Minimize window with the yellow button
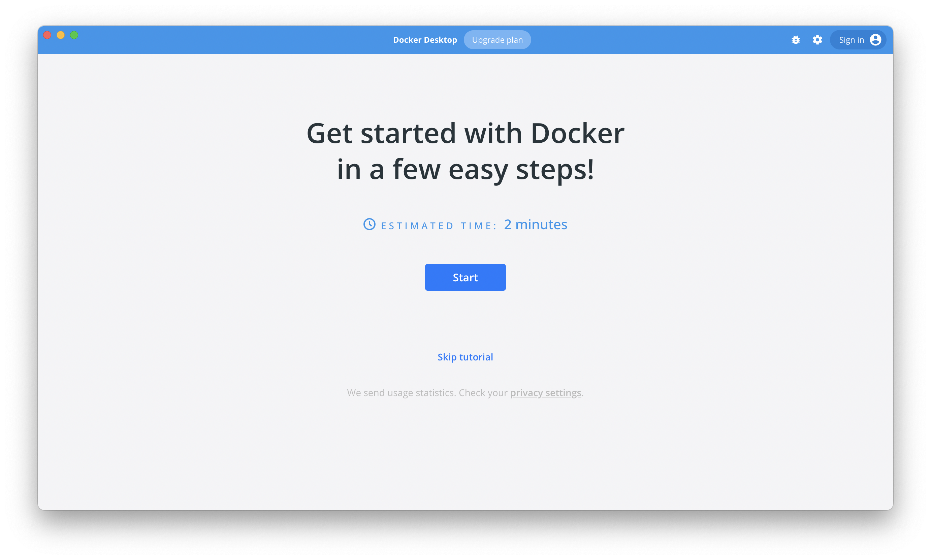 pos(61,35)
